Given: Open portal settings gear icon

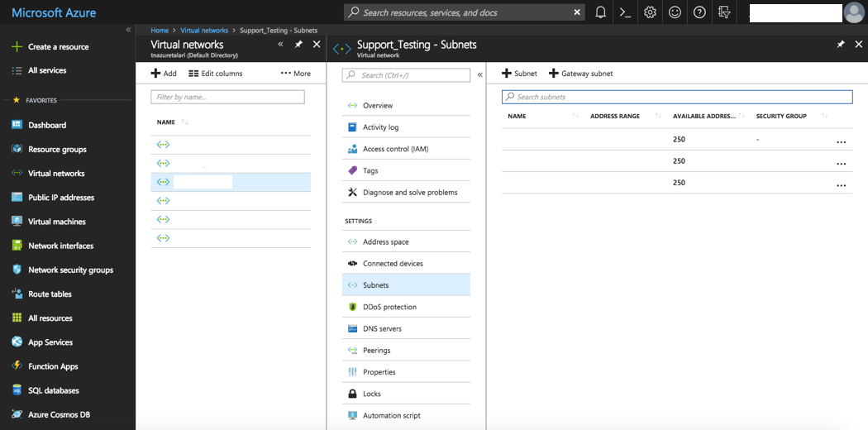Looking at the screenshot, I should [x=651, y=12].
